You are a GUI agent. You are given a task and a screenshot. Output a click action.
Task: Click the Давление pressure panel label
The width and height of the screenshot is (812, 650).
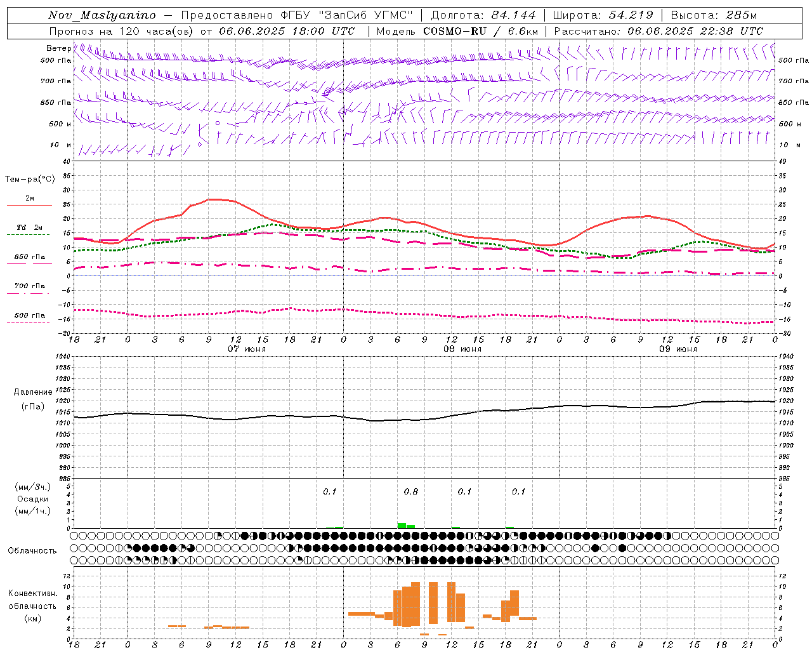pyautogui.click(x=33, y=392)
